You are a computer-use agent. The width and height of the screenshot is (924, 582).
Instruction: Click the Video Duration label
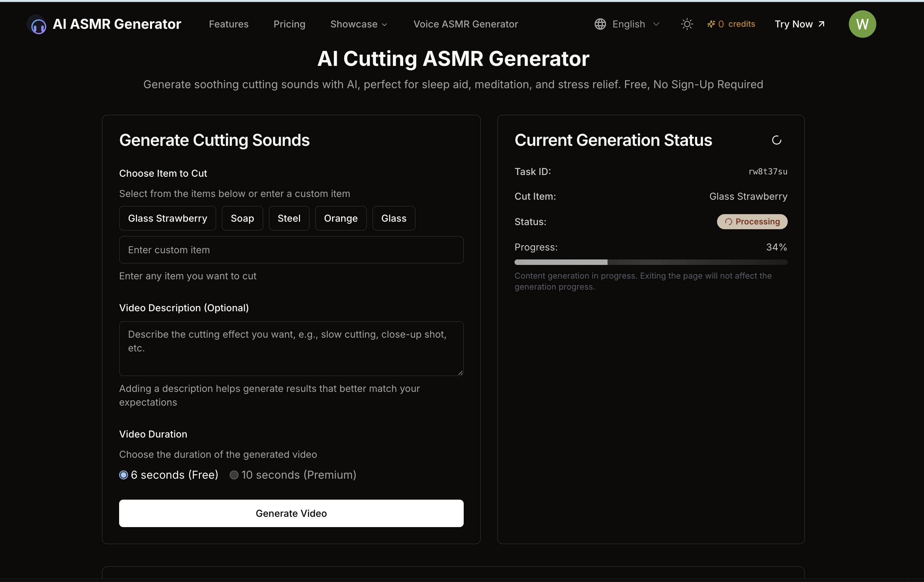tap(153, 434)
